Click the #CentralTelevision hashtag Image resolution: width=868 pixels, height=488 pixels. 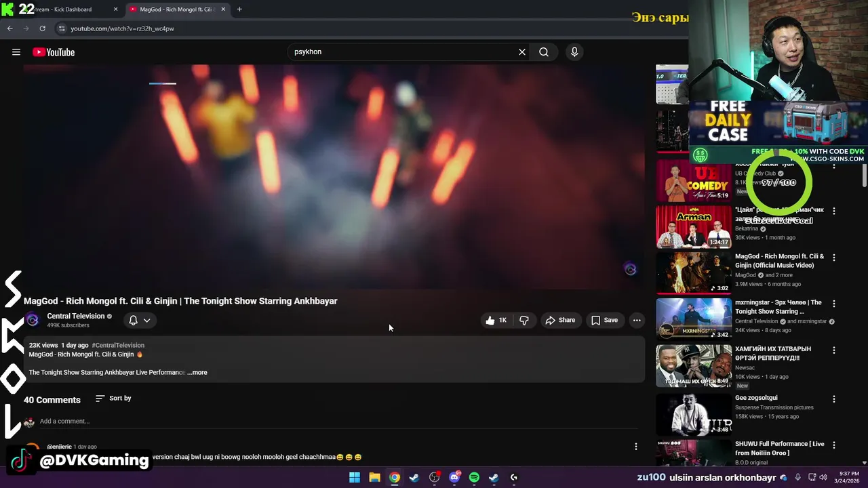[118, 345]
